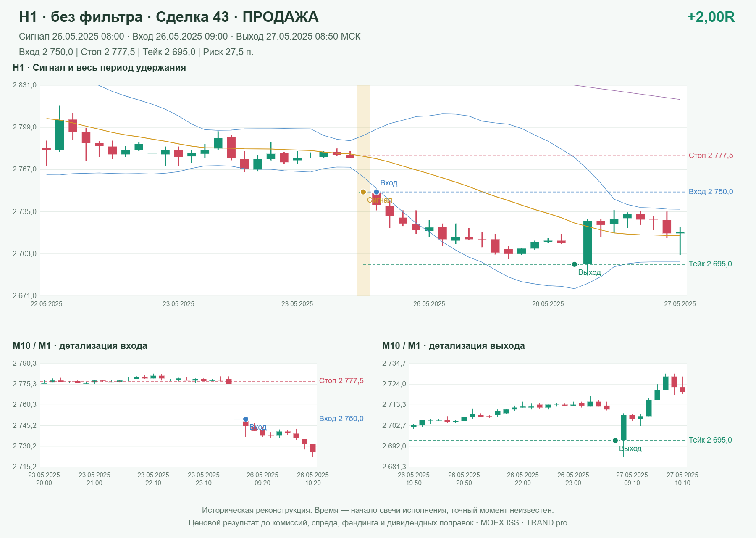The width and height of the screenshot is (756, 538).
Task: Click the '26.05.2025 19:50' exit chart time label
Action: [414, 479]
